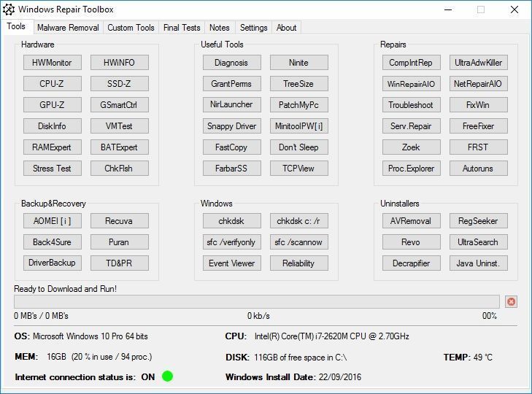Image resolution: width=532 pixels, height=394 pixels.
Task: Go to the Final Tests tab
Action: (182, 28)
